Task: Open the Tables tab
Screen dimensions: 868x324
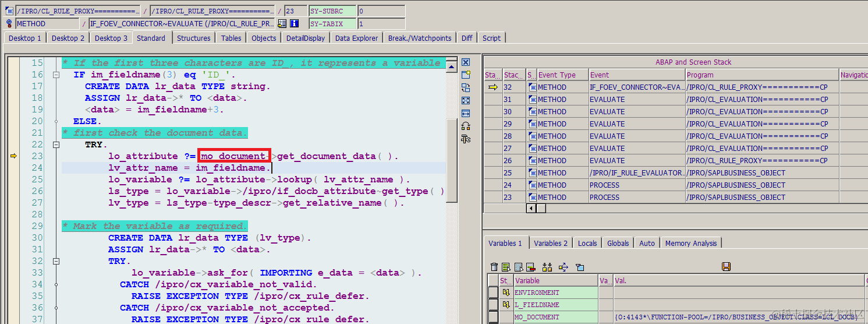Action: (x=231, y=38)
